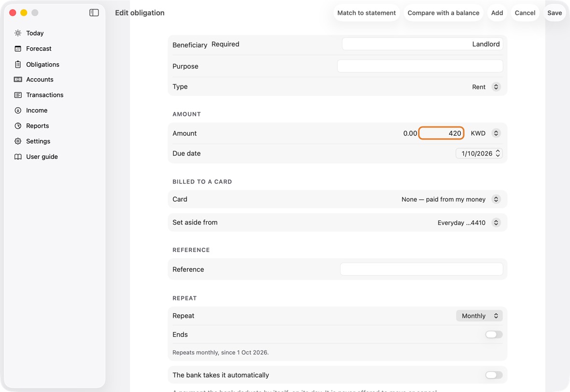Click the 0.00 amount value

pos(410,133)
